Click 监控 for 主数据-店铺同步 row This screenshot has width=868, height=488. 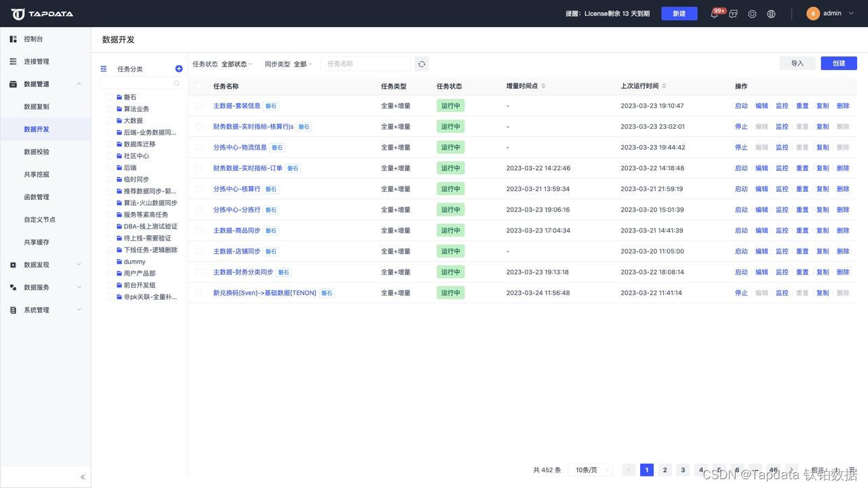(782, 251)
